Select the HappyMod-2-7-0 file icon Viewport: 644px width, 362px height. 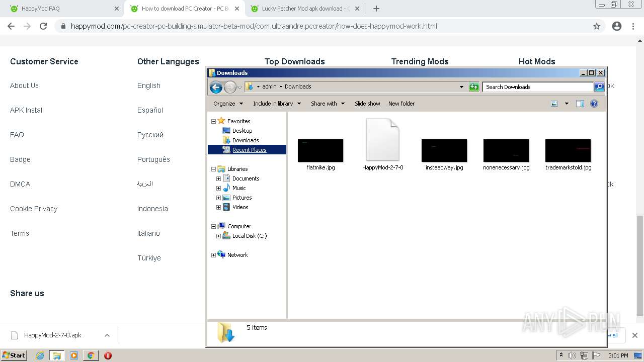pos(382,140)
